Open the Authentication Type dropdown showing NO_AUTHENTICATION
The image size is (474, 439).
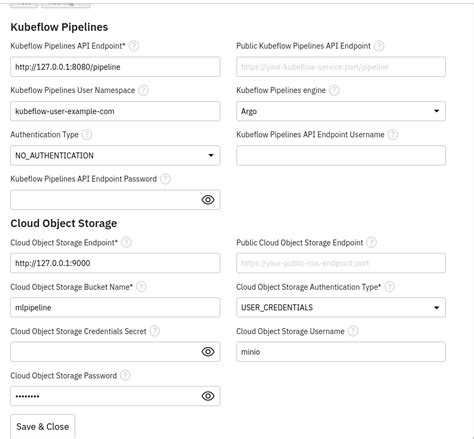tap(115, 155)
